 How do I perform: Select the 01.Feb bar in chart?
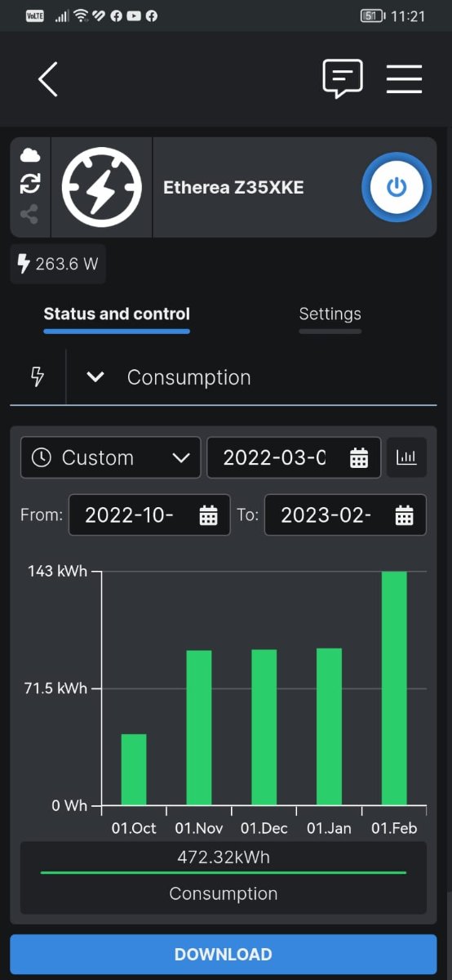tap(394, 688)
